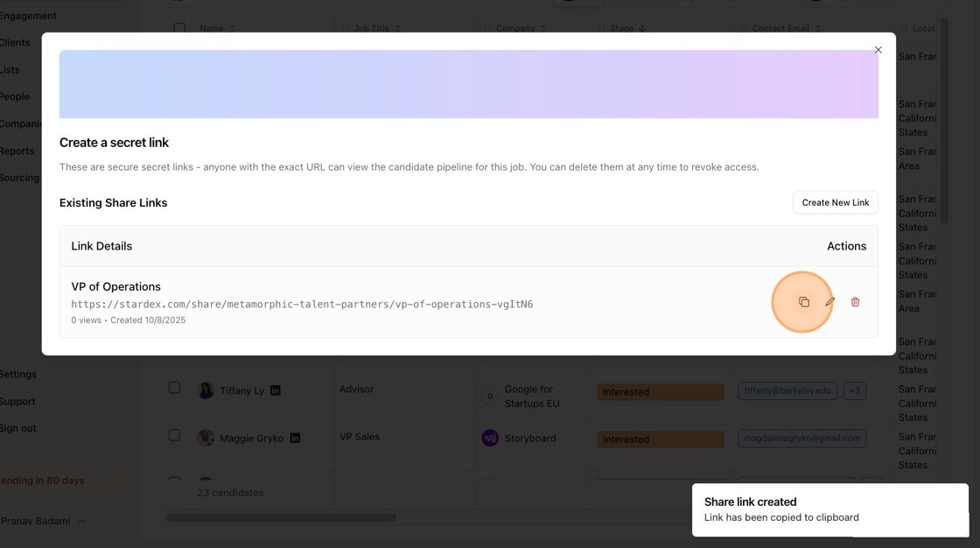The width and height of the screenshot is (980, 548).
Task: Expand the +3 more emails badge
Action: tap(854, 390)
